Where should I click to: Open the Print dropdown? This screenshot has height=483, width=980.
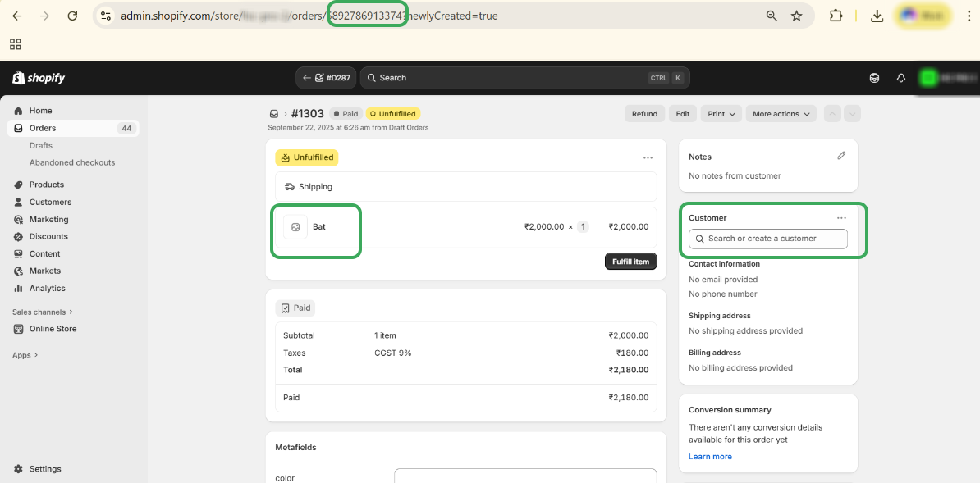pos(721,114)
